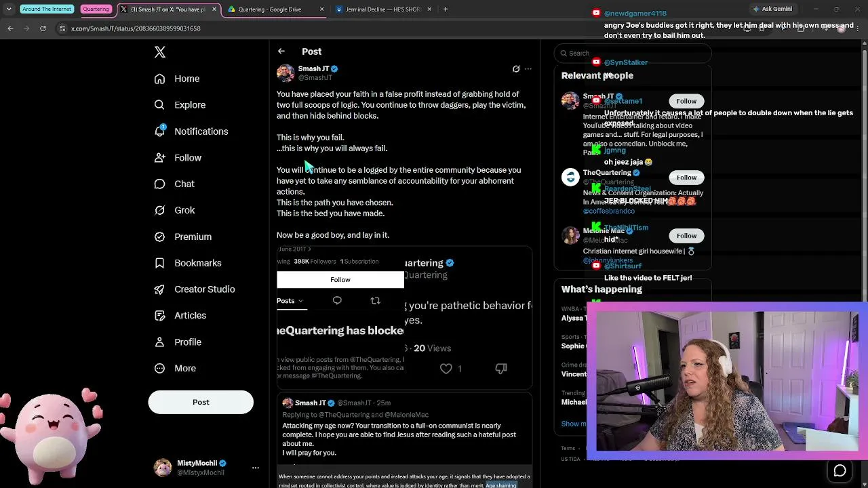Open the Terms footer link
This screenshot has height=488, width=868.
click(x=568, y=448)
